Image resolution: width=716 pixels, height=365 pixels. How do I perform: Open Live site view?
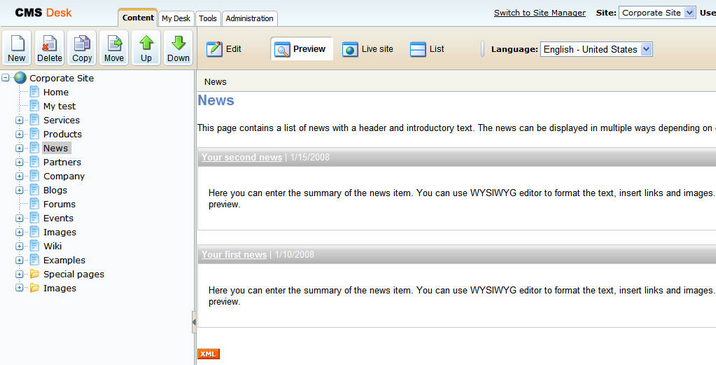coord(368,49)
